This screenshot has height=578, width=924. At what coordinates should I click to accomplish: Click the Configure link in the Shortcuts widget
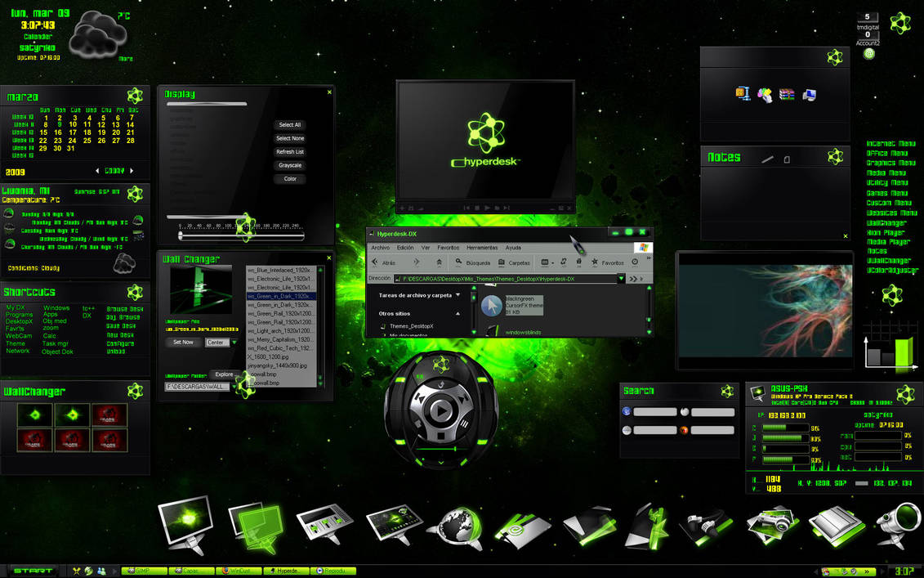(121, 343)
